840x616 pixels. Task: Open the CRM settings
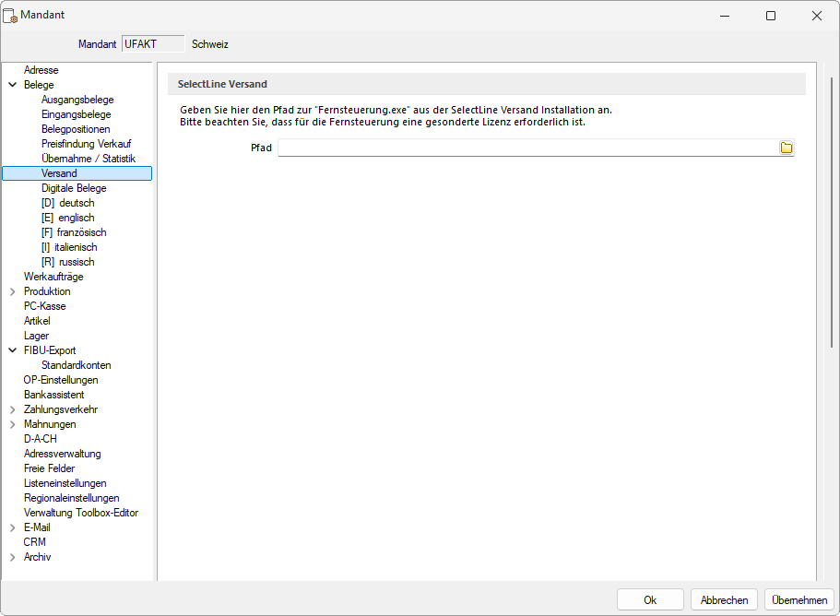34,542
